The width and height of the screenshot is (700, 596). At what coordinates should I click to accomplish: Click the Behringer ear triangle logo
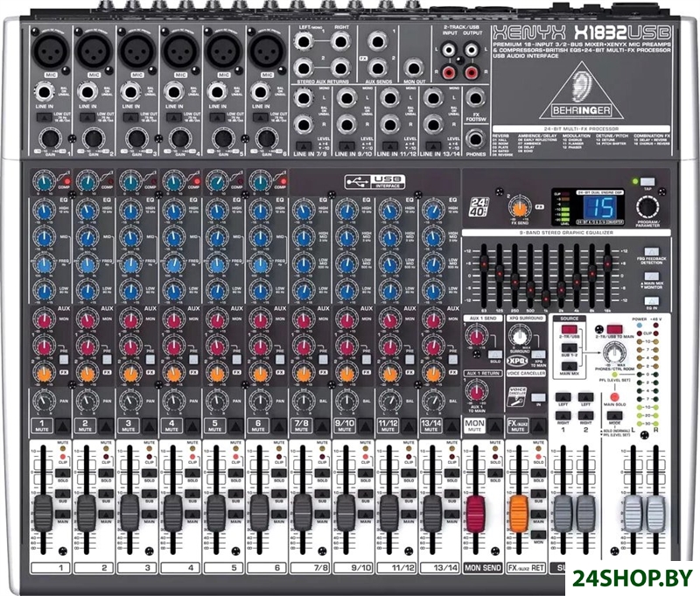click(x=581, y=91)
